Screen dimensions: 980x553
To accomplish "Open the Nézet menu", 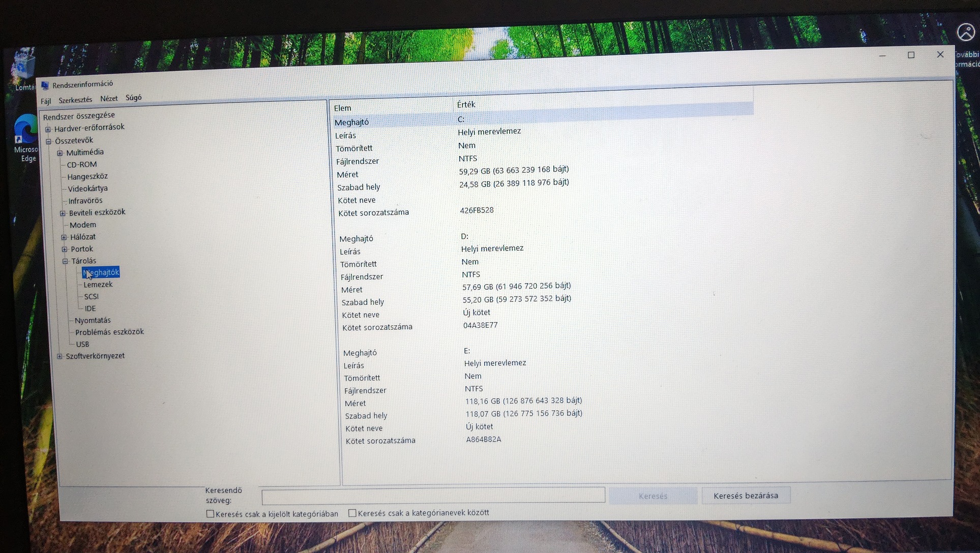I will click(108, 99).
